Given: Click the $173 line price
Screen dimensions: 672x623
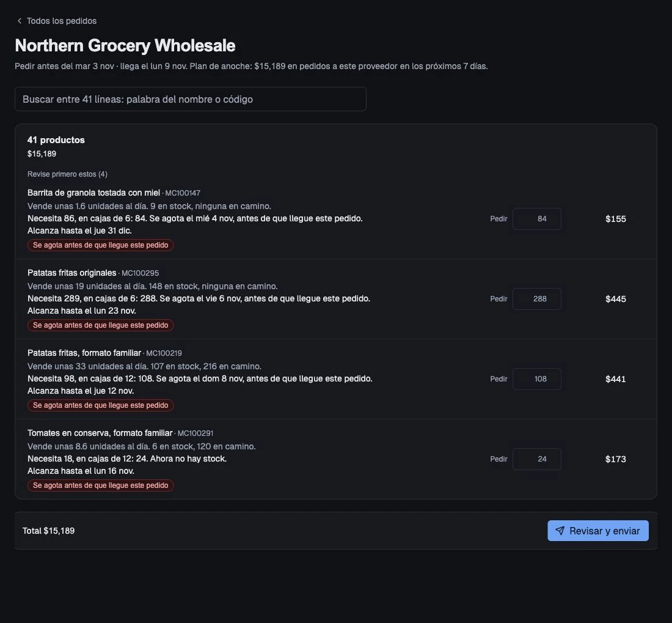Looking at the screenshot, I should point(615,459).
